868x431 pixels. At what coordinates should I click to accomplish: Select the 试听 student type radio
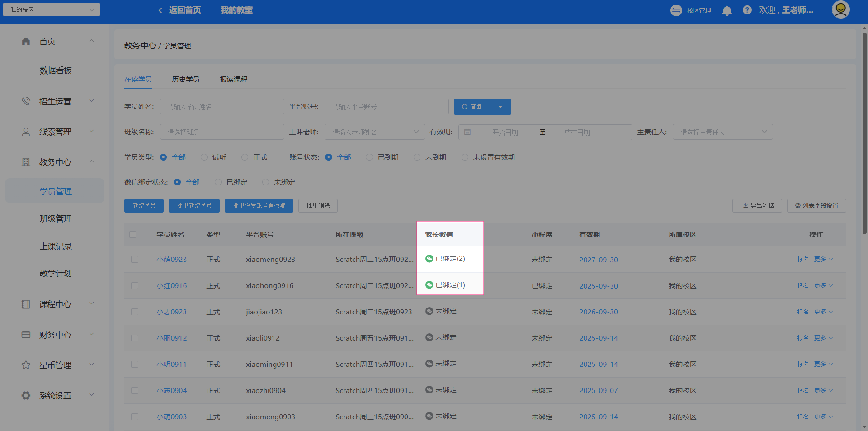coord(204,157)
